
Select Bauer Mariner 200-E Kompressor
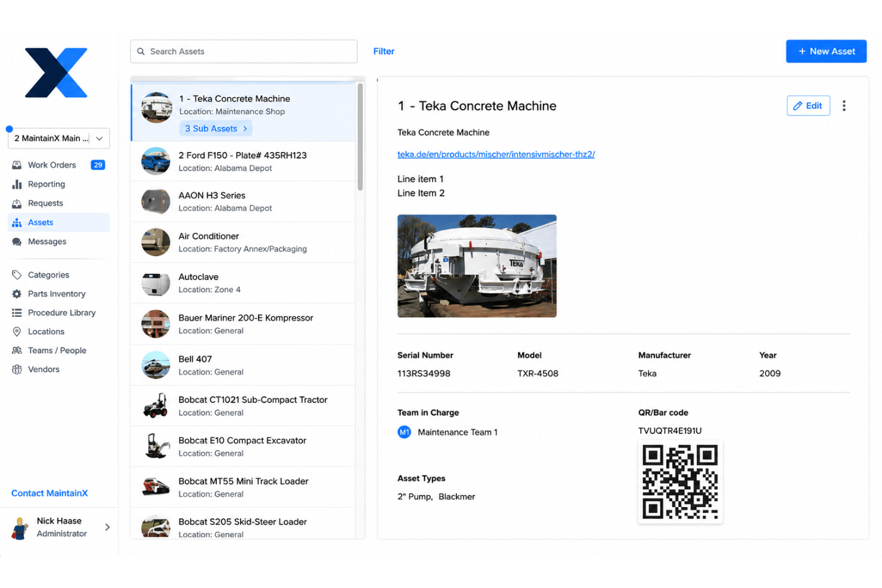point(243,324)
